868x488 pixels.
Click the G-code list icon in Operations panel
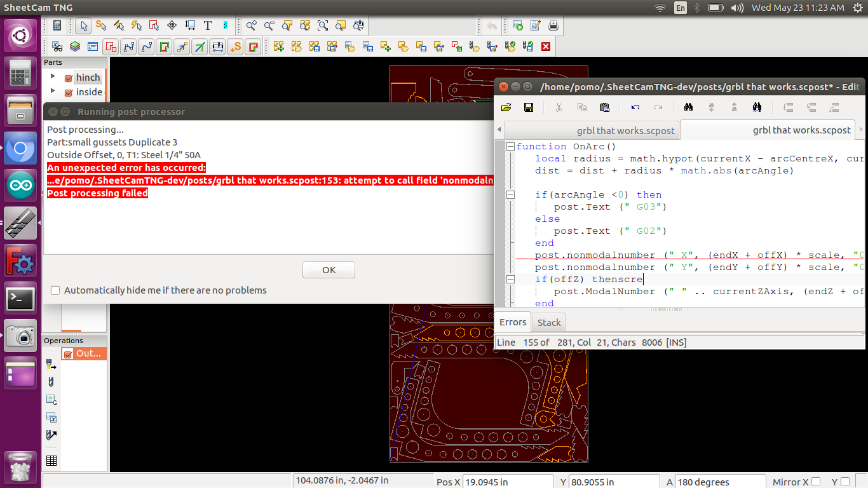[x=51, y=400]
